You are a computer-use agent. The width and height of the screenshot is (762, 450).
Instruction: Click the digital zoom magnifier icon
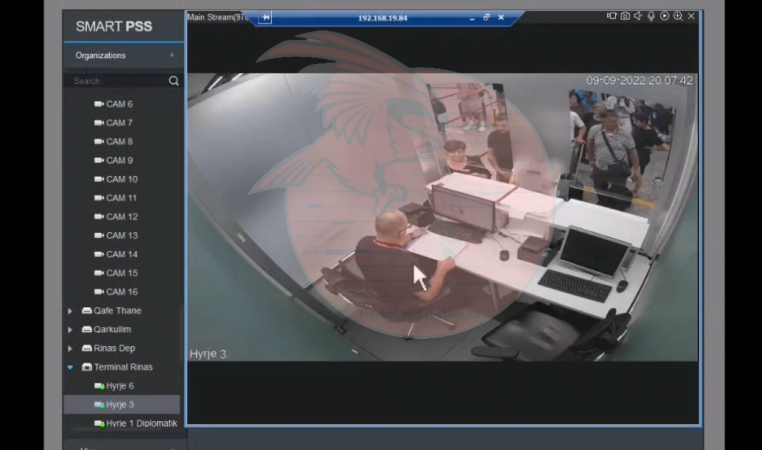click(678, 16)
